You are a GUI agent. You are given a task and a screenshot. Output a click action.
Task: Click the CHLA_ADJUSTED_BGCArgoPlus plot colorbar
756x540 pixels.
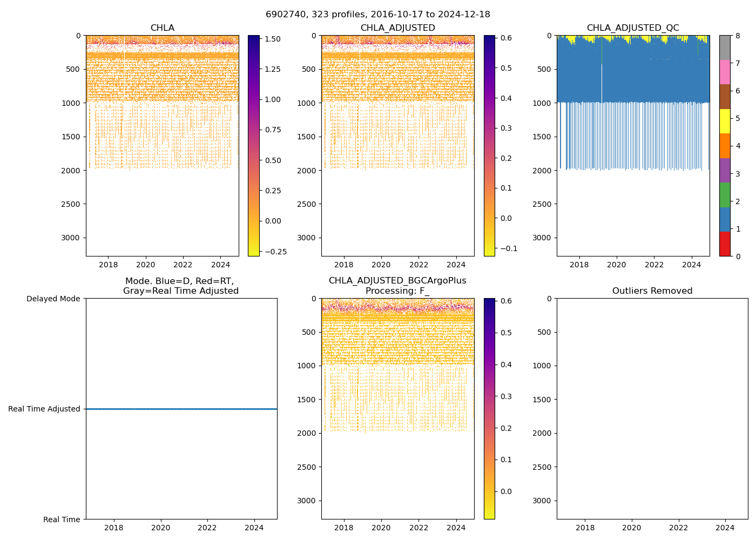(x=489, y=408)
